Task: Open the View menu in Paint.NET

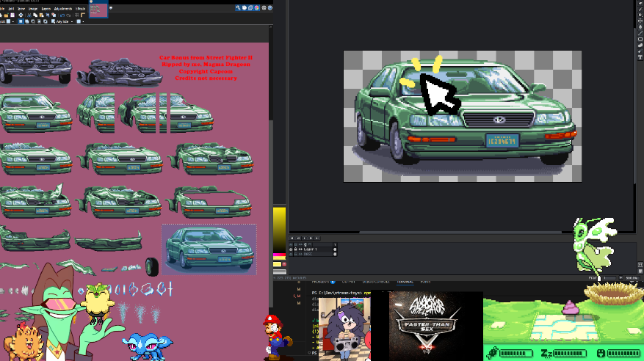Action: tap(21, 9)
